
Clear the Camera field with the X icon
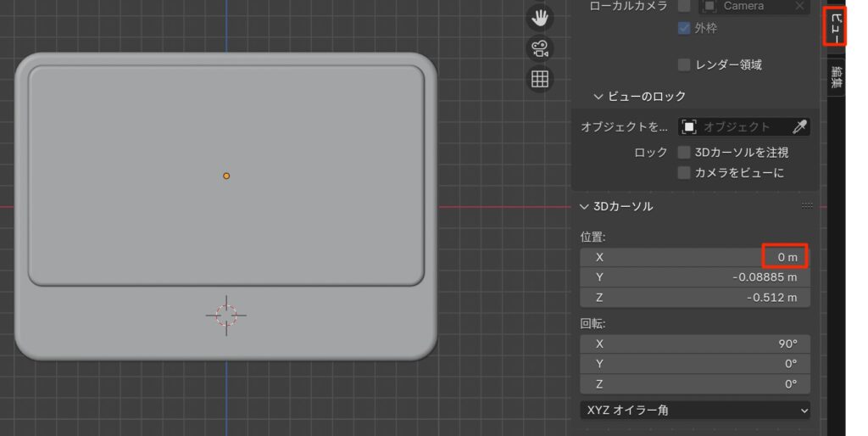(799, 6)
